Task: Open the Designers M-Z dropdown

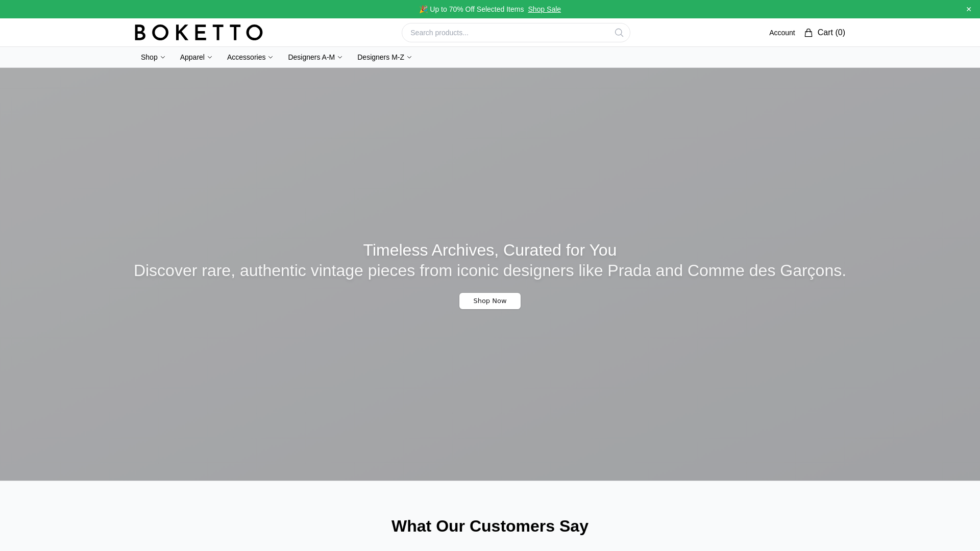Action: pyautogui.click(x=384, y=57)
